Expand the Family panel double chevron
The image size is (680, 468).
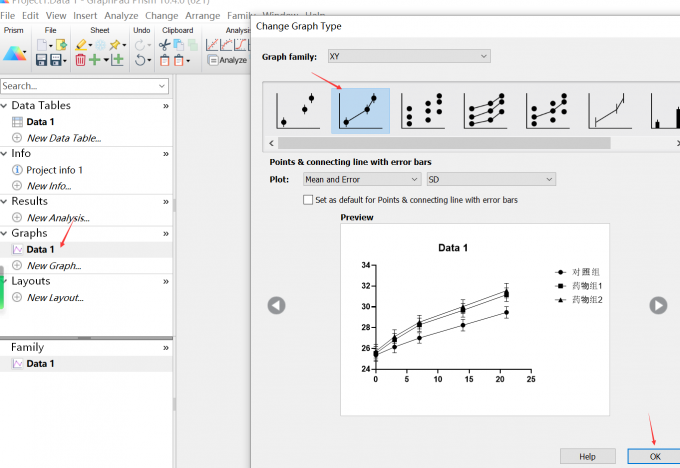click(x=166, y=348)
